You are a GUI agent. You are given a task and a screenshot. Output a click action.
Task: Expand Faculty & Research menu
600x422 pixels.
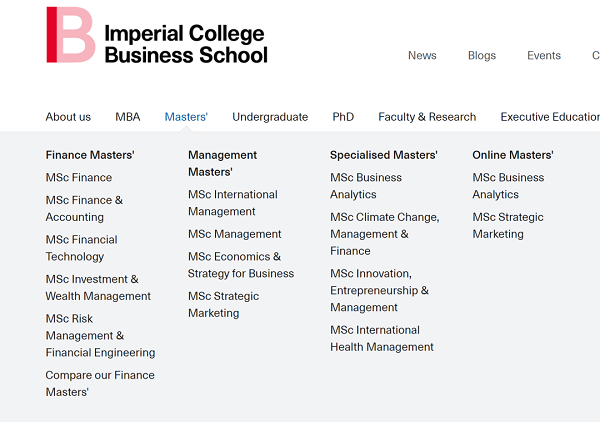click(427, 117)
